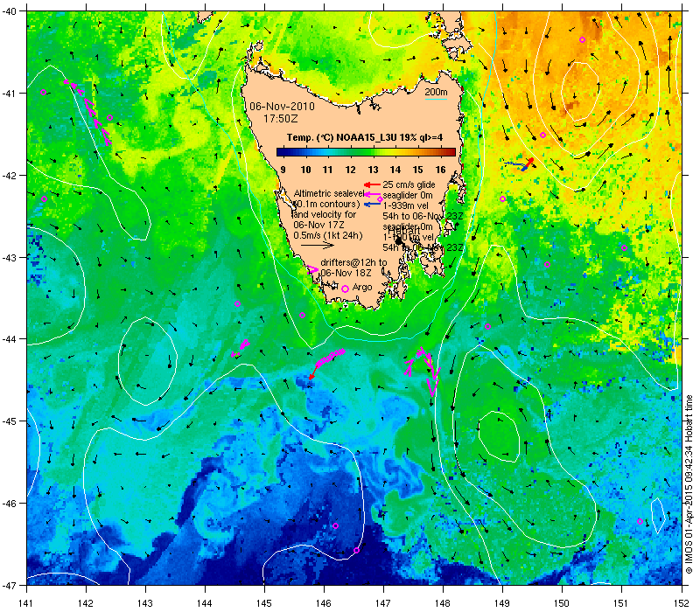Click the blue 1-939m vel legend arrow
The height and width of the screenshot is (612, 700).
pos(372,205)
